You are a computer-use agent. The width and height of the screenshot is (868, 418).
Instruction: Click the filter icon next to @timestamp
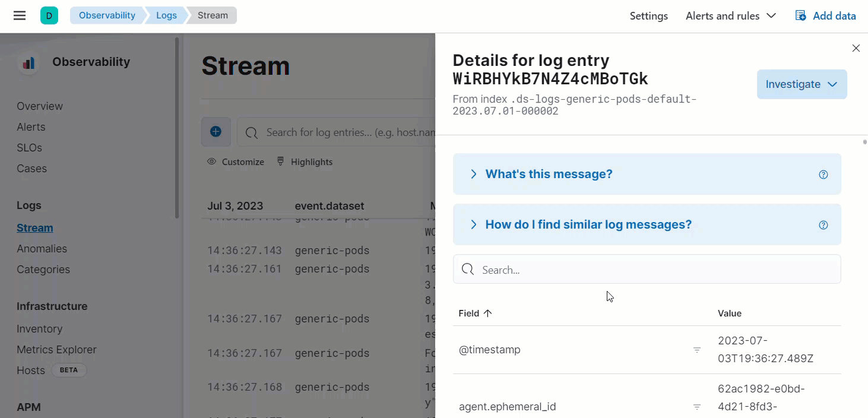point(696,350)
